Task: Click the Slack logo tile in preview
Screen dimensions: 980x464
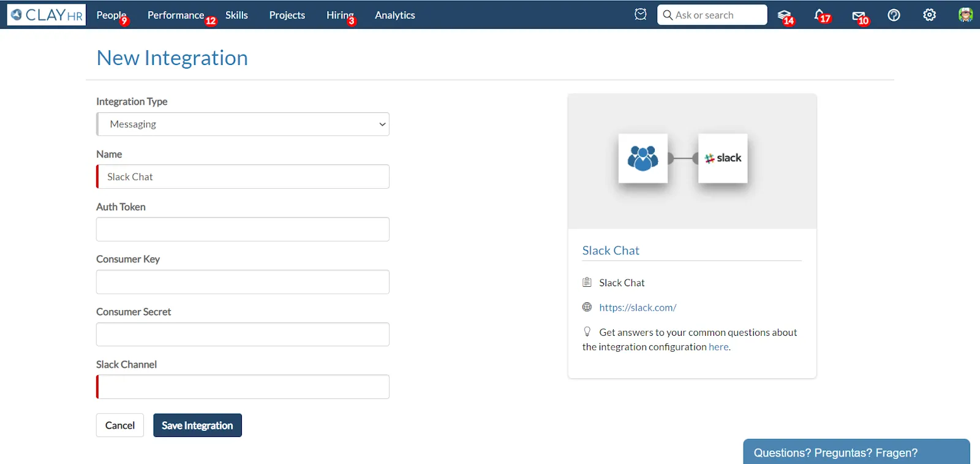Action: point(723,158)
